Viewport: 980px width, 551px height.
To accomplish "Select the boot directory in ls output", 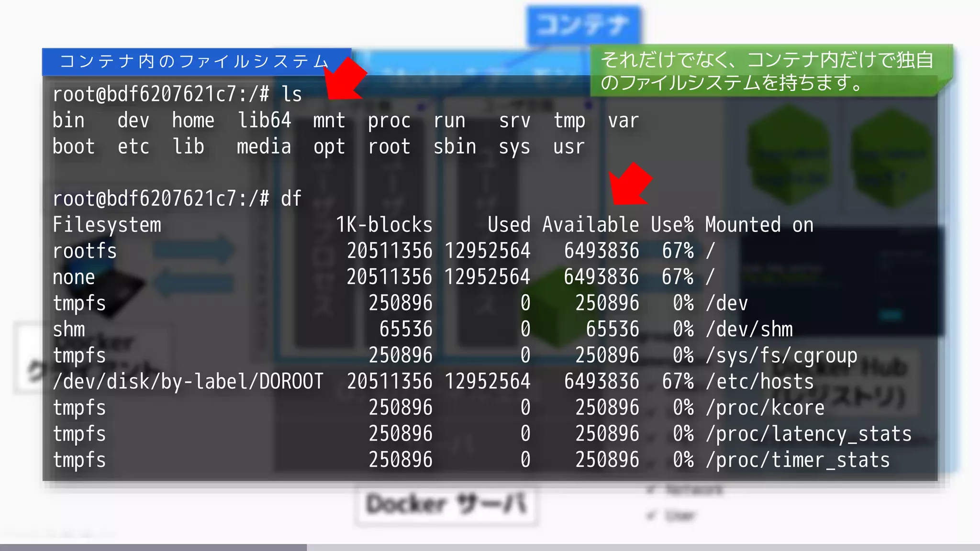I will pos(74,146).
